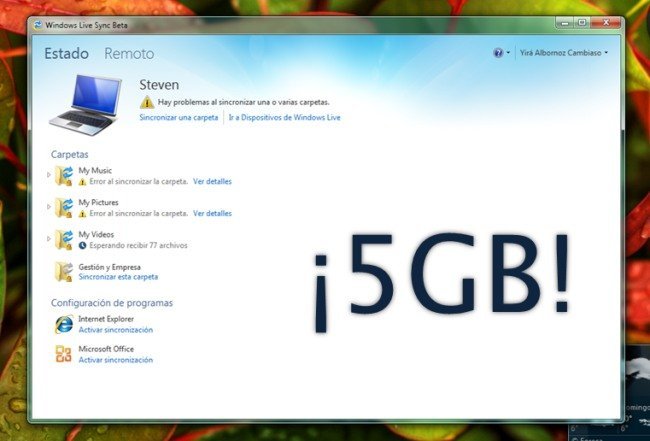Viewport: 650px width, 441px height.
Task: Click the warning icon in My Music row
Action: tap(82, 182)
